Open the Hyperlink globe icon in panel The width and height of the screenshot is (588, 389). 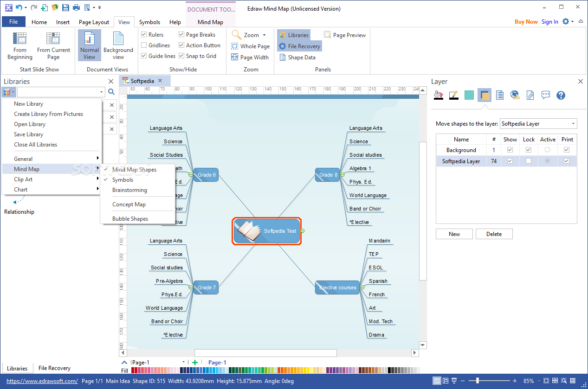click(x=515, y=95)
